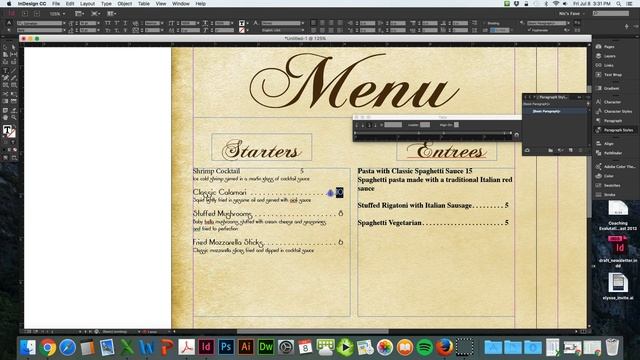Screen dimensions: 640x360
Task: Toggle Superscript formatting button
Action: [x=117, y=23]
